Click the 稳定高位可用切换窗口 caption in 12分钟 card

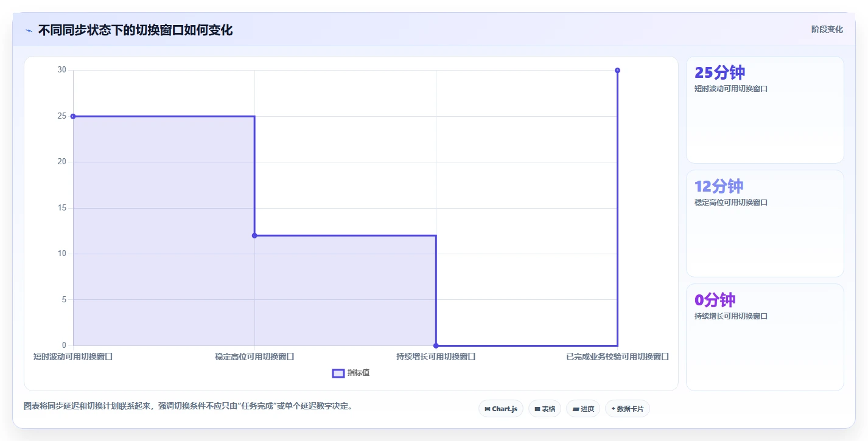click(x=731, y=203)
